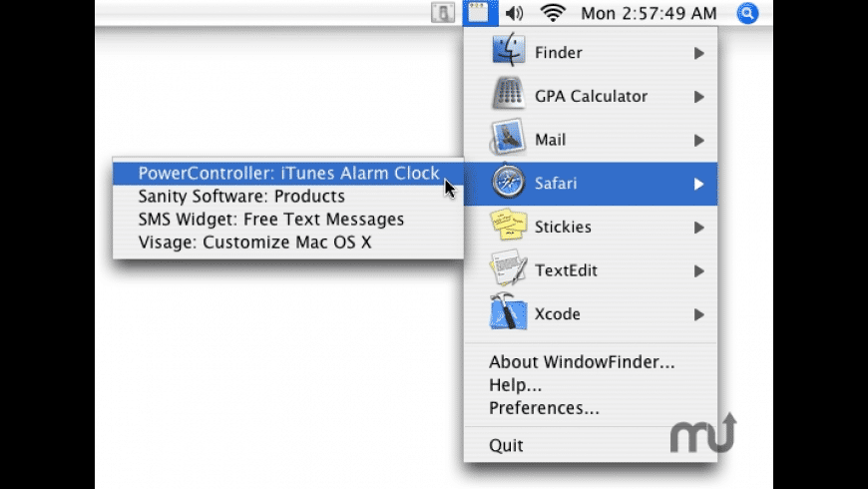Image resolution: width=868 pixels, height=489 pixels.
Task: Select SMS Widget: Free Text Messages window
Action: 288,220
